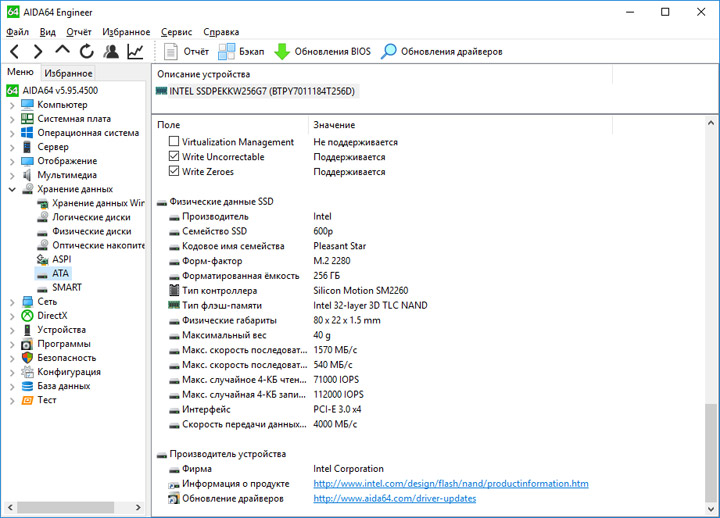The image size is (720, 518).
Task: Open Оптические накопители page
Action: click(x=98, y=245)
